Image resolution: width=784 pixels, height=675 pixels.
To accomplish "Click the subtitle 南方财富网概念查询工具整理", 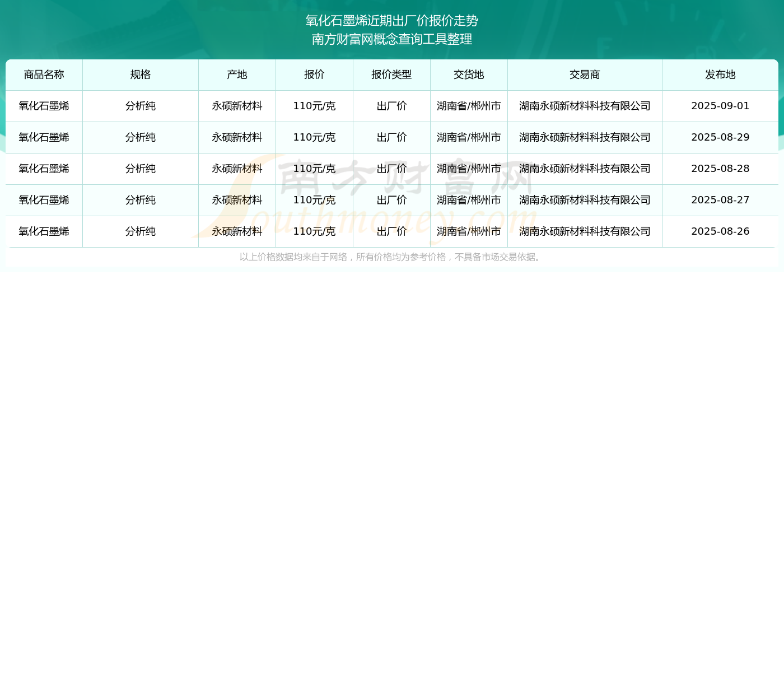I will (x=392, y=39).
